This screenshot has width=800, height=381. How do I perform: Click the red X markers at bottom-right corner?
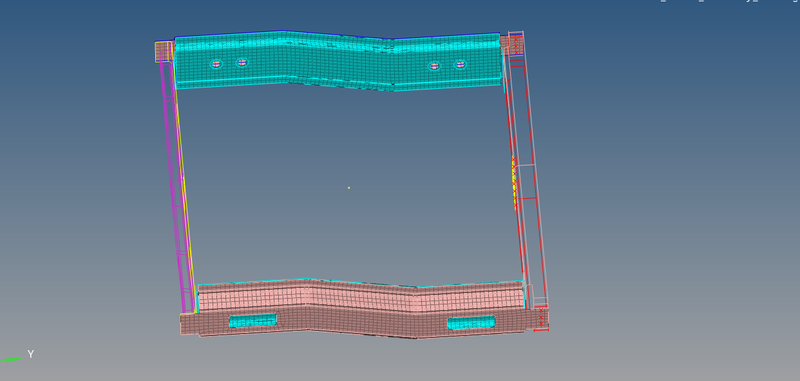tap(541, 317)
